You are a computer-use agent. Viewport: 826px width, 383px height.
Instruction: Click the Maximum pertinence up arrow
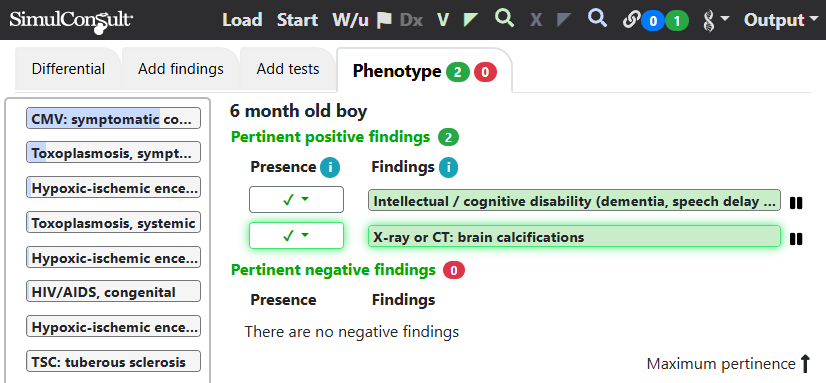pos(805,364)
